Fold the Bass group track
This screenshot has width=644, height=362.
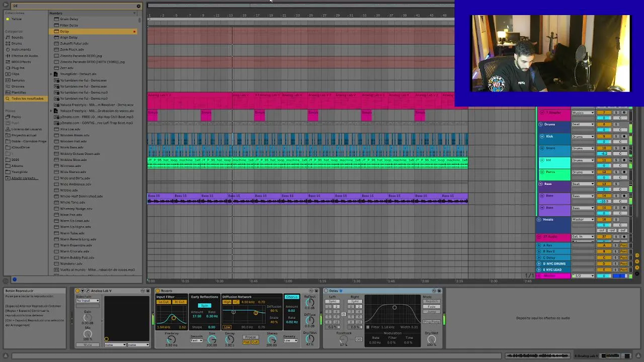coord(541,184)
